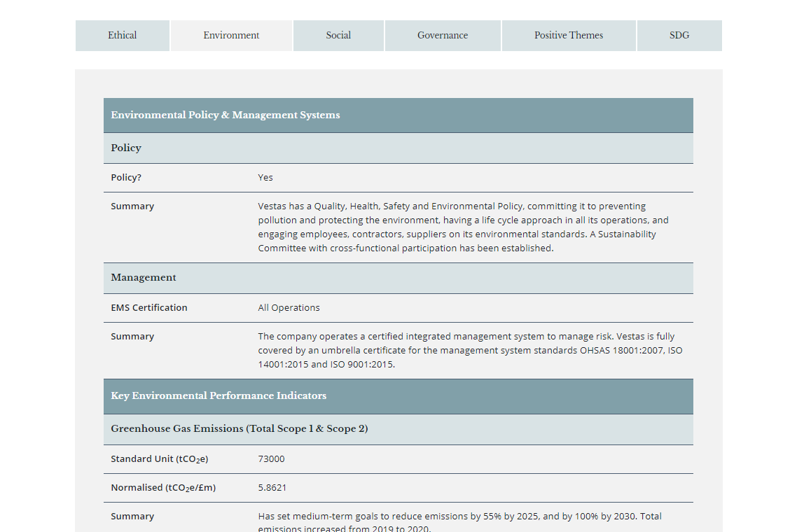This screenshot has height=532, width=797.
Task: Select the 'Standard Unit (tCO2e)' label
Action: pos(160,458)
